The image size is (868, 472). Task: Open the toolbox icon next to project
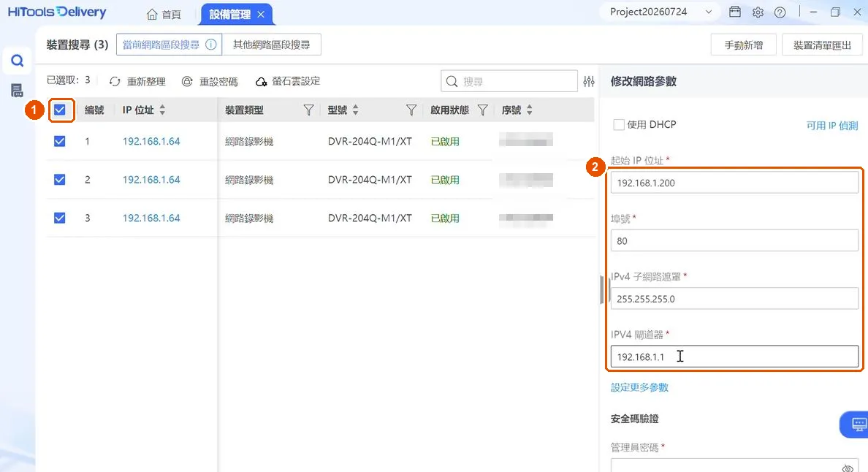(x=734, y=12)
